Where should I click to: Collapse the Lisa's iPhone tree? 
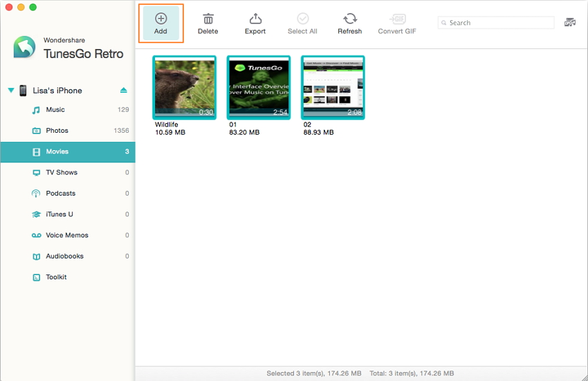click(11, 91)
